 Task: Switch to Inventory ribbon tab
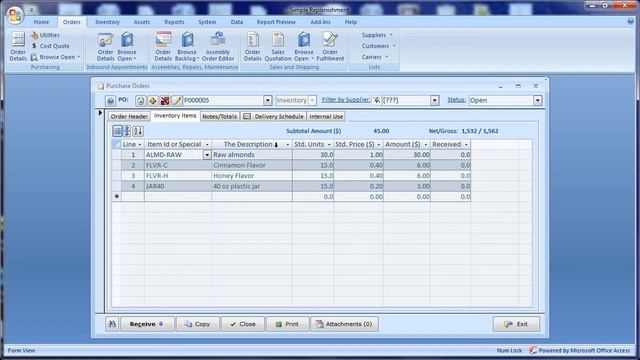107,22
